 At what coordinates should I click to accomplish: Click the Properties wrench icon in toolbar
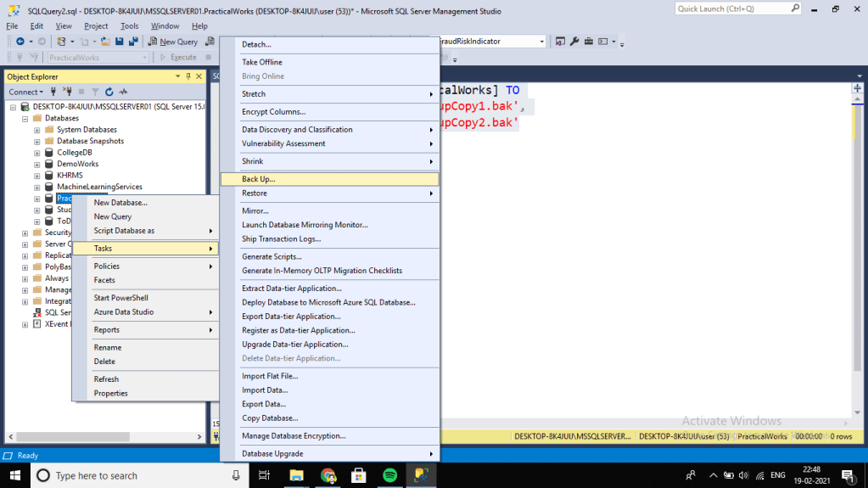574,42
